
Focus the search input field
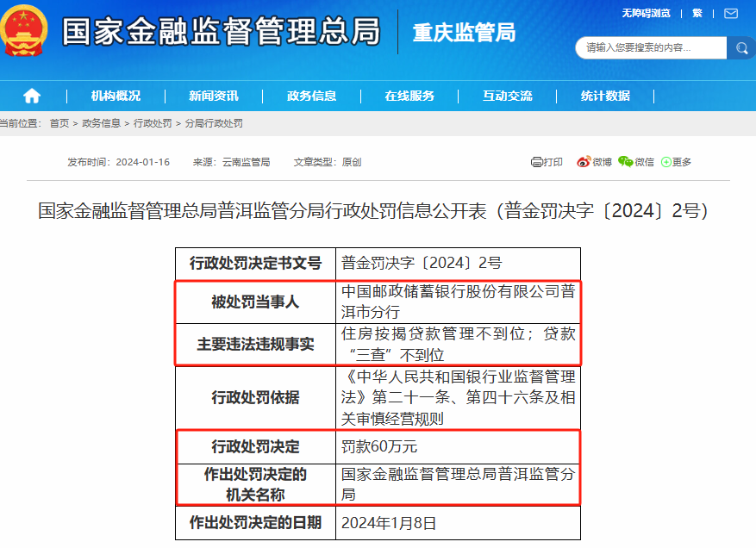[651, 47]
